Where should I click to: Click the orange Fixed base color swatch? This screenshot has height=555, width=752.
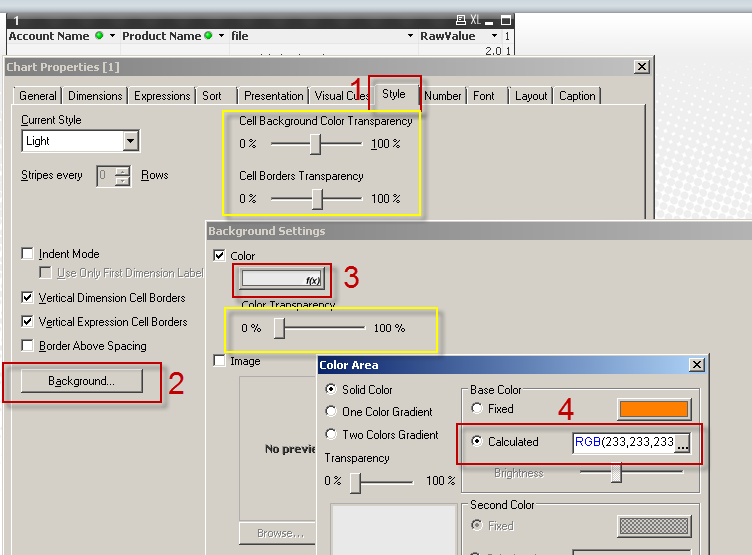coord(654,409)
